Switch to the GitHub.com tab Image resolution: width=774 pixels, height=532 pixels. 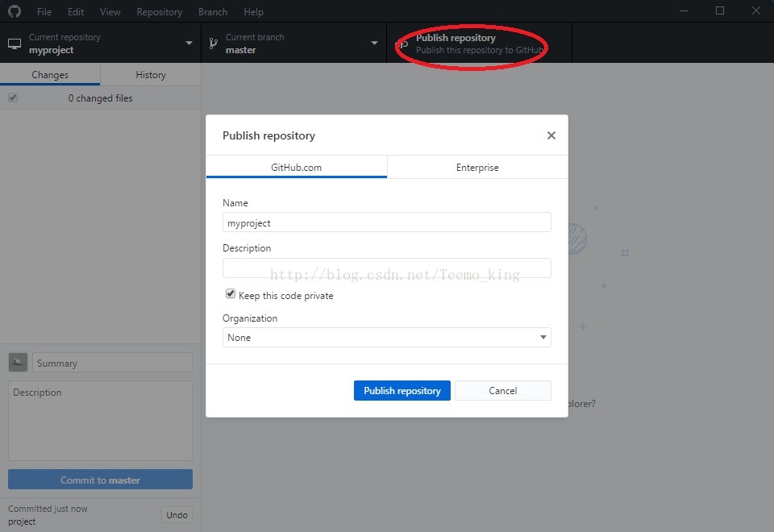296,167
